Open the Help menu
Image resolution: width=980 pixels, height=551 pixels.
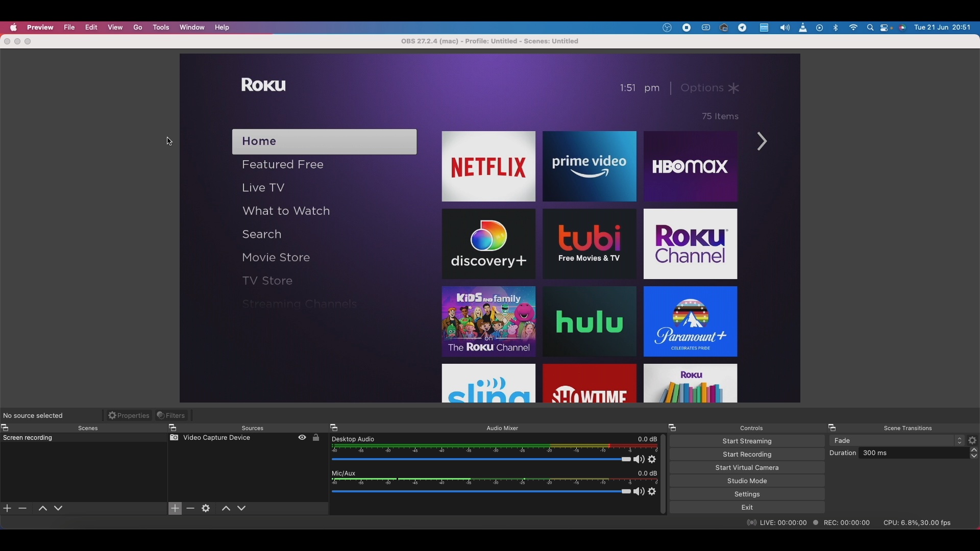pos(223,28)
